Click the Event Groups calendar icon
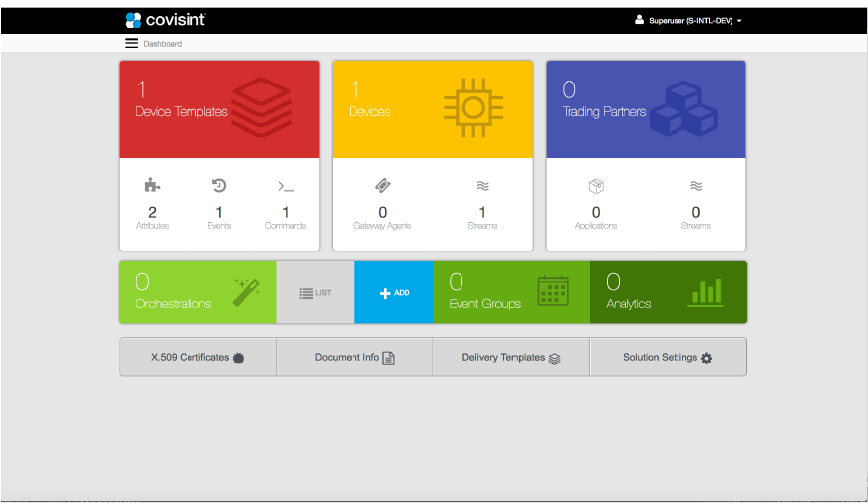 click(x=553, y=291)
